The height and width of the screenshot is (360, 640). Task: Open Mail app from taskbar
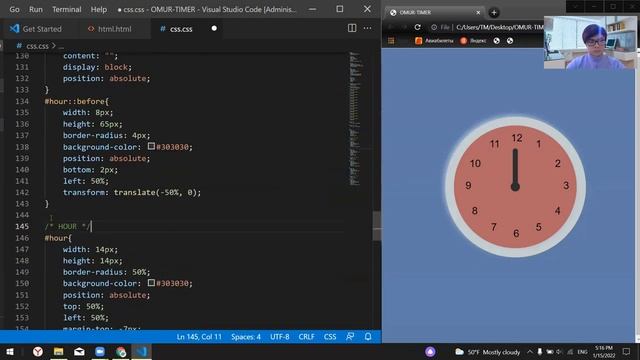79,351
